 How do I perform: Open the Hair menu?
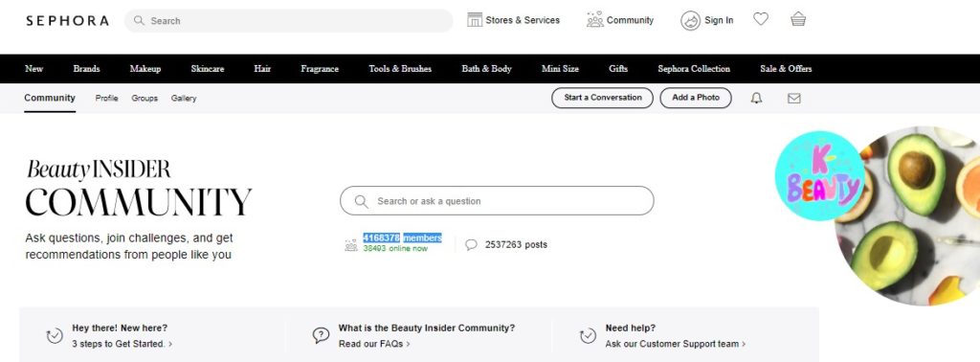pos(262,69)
